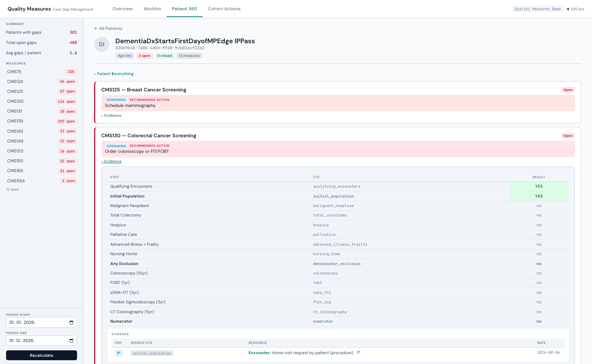Switch to the Overview tab
The height and width of the screenshot is (364, 592).
[x=123, y=9]
